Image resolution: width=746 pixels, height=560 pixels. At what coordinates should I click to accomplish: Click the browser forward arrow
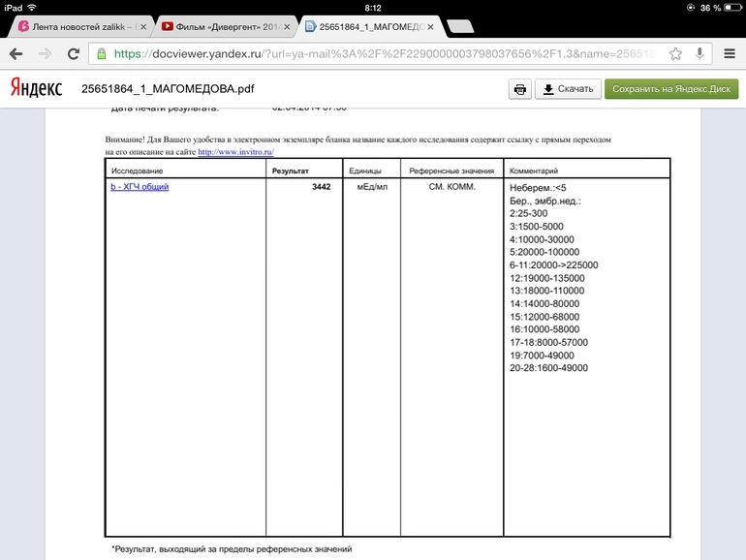(x=45, y=53)
